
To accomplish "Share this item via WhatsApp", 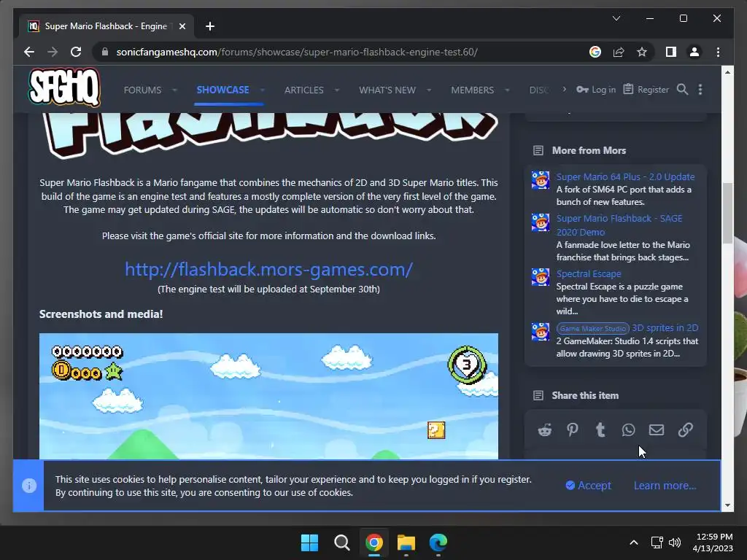I will click(x=628, y=430).
